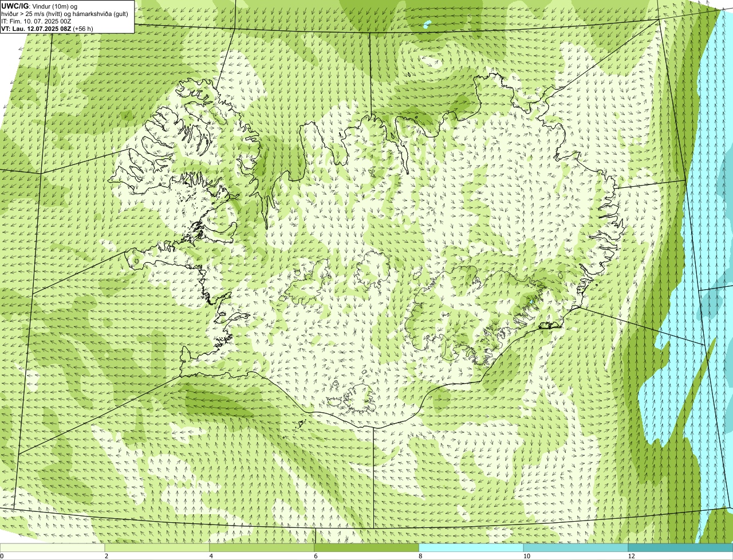Click the legend scale label '6'
The height and width of the screenshot is (560, 733).
point(315,556)
